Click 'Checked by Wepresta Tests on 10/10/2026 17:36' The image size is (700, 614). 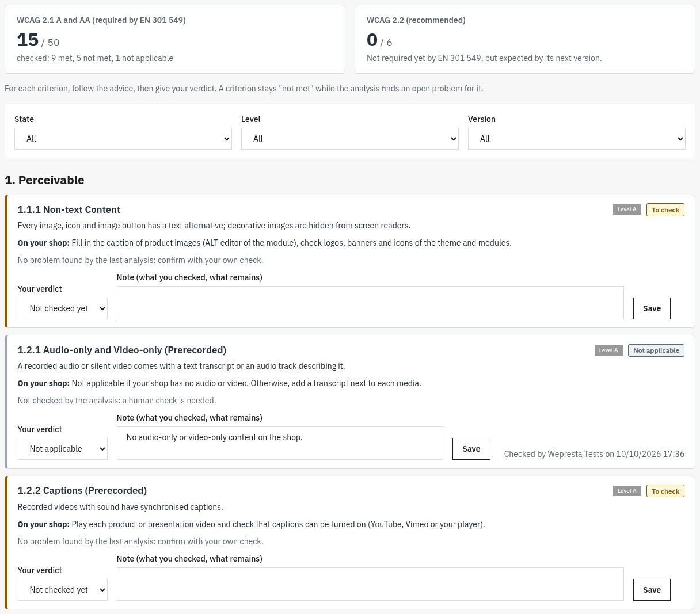[594, 454]
